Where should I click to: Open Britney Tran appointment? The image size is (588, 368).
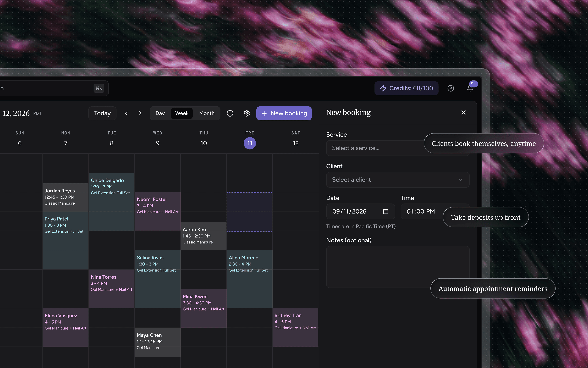[296, 327]
